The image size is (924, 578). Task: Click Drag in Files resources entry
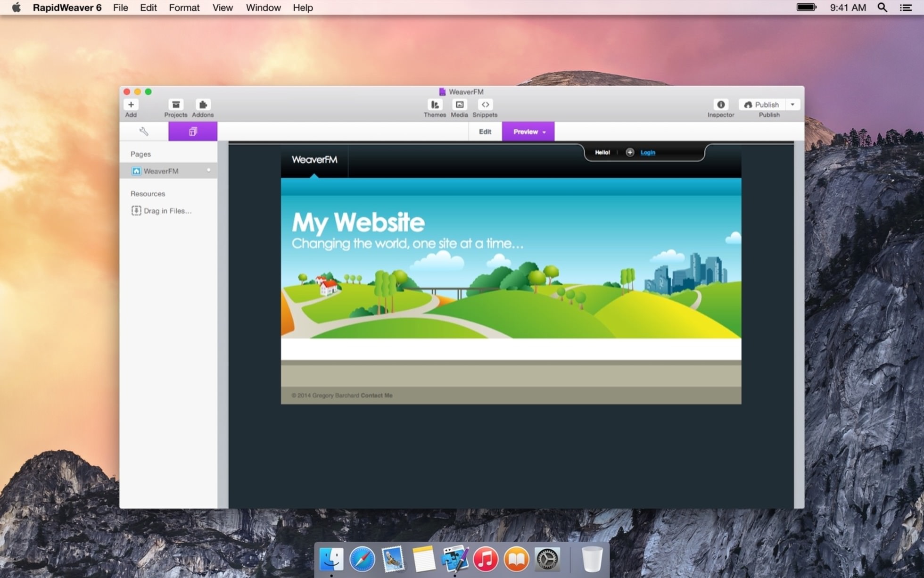click(x=162, y=211)
